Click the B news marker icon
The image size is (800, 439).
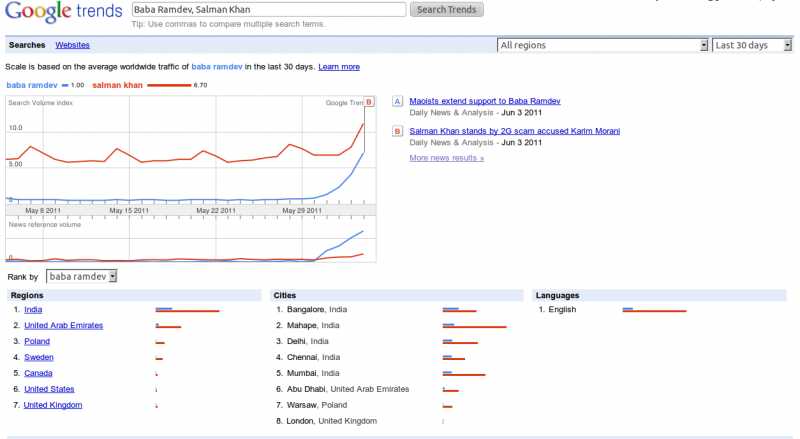[398, 131]
